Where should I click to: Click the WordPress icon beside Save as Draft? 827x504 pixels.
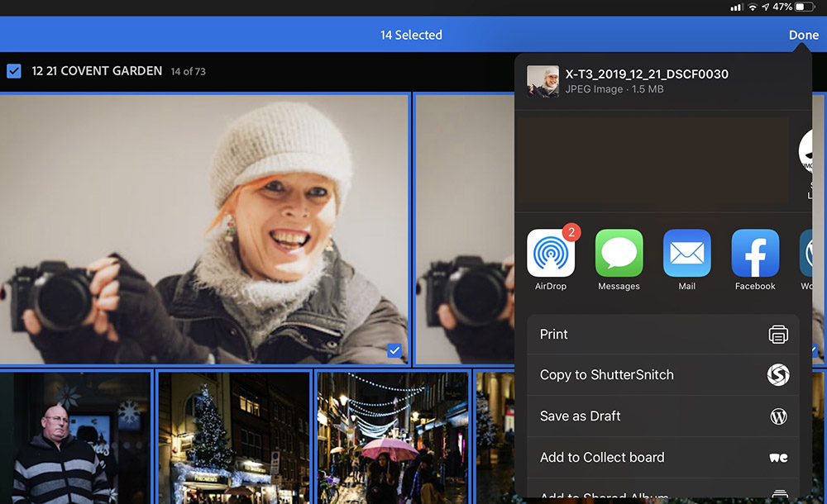(777, 416)
